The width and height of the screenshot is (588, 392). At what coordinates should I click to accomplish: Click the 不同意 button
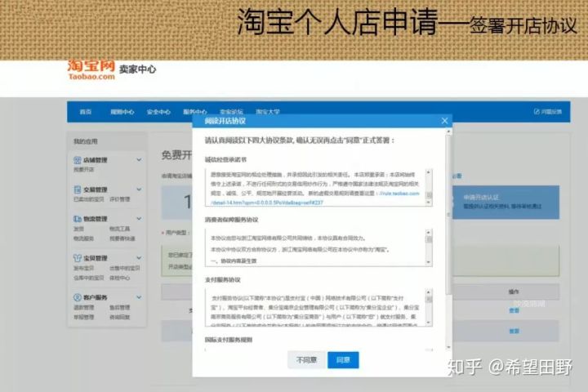click(306, 359)
